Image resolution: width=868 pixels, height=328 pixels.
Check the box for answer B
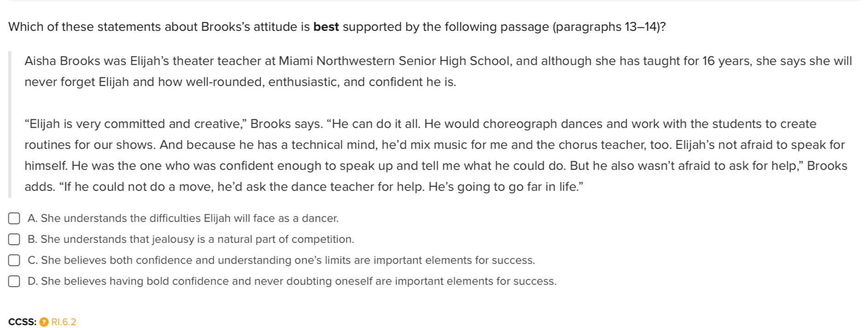point(14,240)
